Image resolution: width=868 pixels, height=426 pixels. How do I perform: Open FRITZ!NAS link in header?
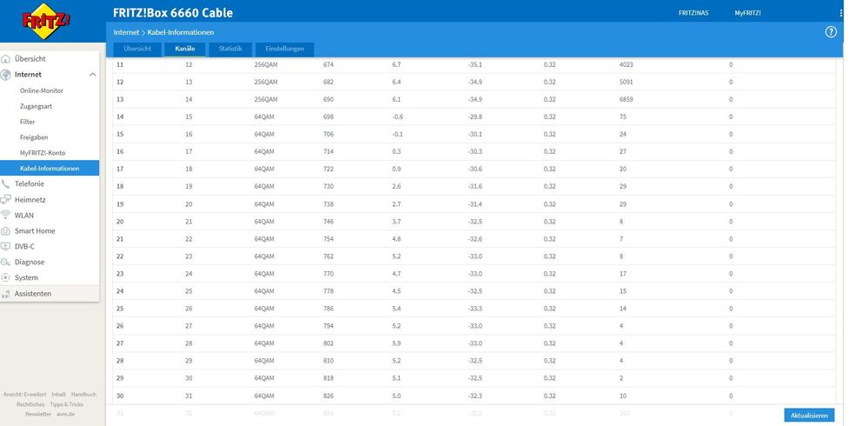tap(693, 13)
